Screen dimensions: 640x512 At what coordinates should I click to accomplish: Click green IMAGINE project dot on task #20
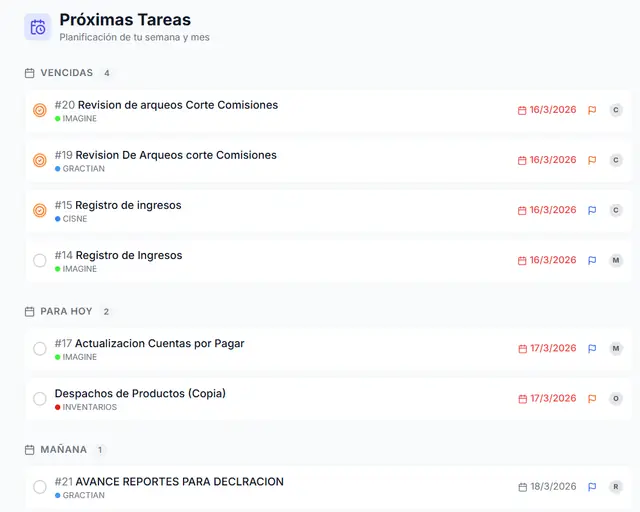[x=58, y=119]
